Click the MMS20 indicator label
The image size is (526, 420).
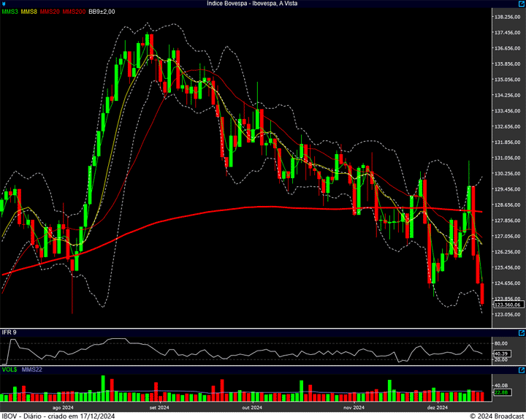(50, 12)
